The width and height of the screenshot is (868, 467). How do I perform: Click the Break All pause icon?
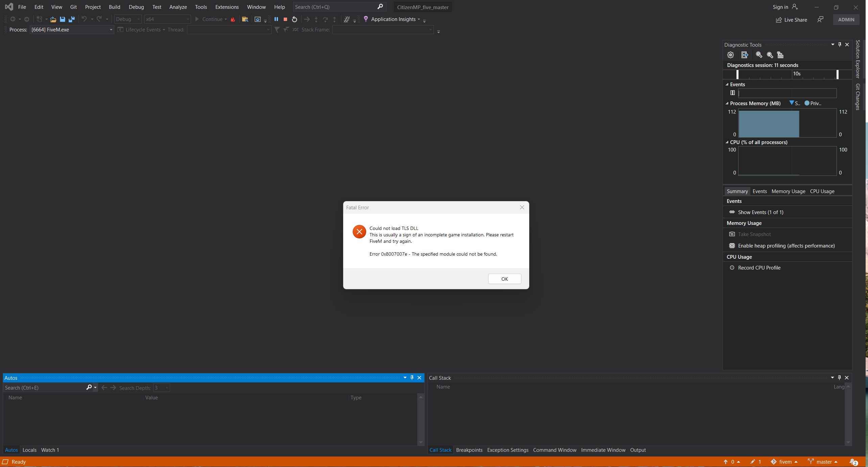[x=276, y=19]
